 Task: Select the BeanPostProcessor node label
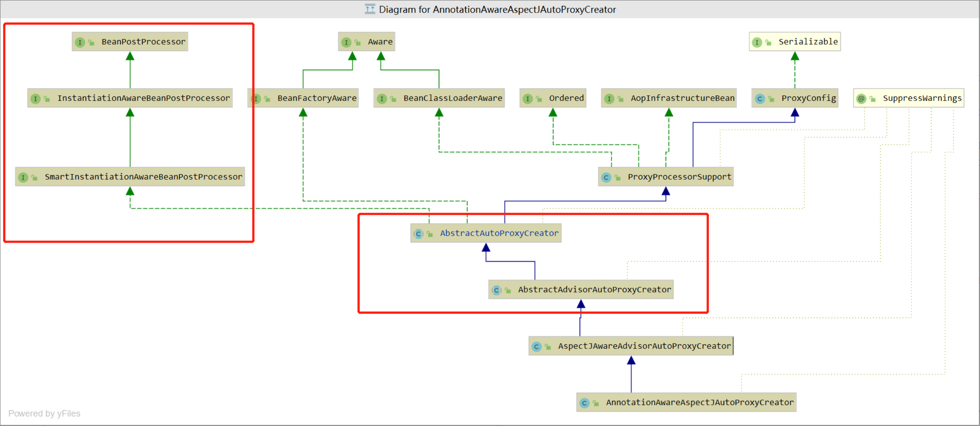[143, 42]
